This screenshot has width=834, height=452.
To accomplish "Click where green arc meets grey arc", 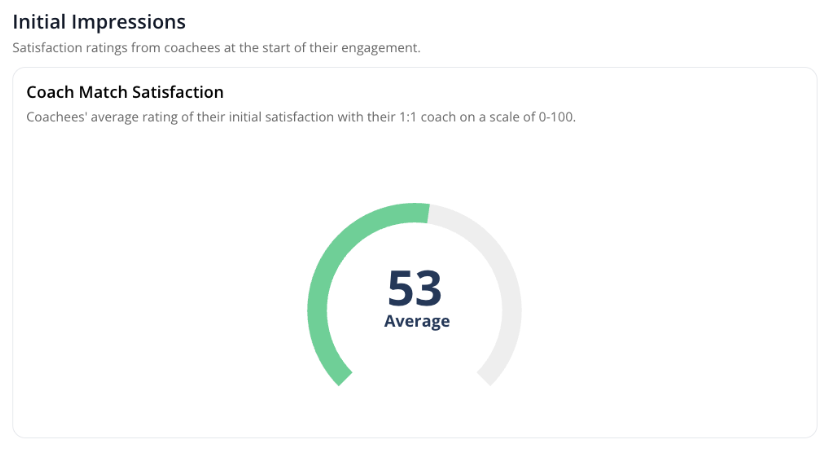I will pos(428,213).
